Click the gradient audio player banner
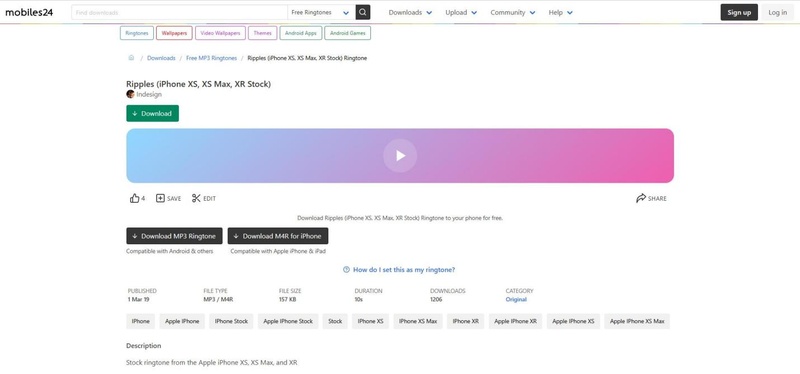Screen dimensions: 800x374 pos(400,156)
